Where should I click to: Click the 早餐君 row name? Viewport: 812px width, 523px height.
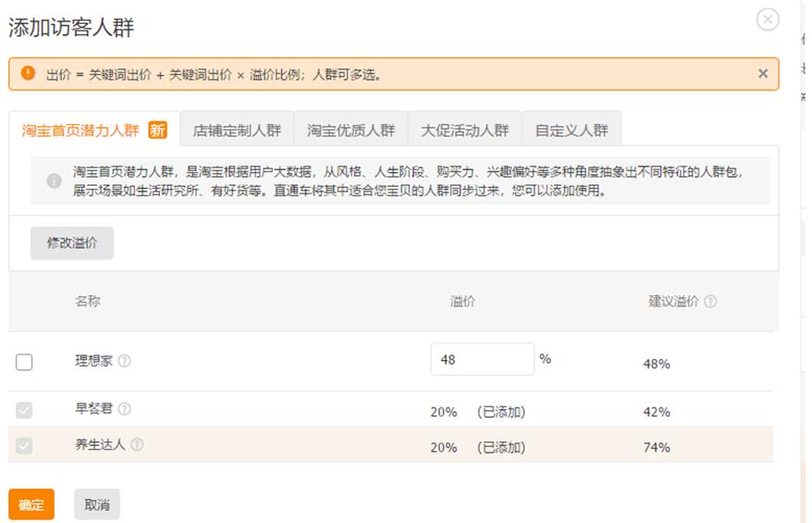pyautogui.click(x=93, y=408)
